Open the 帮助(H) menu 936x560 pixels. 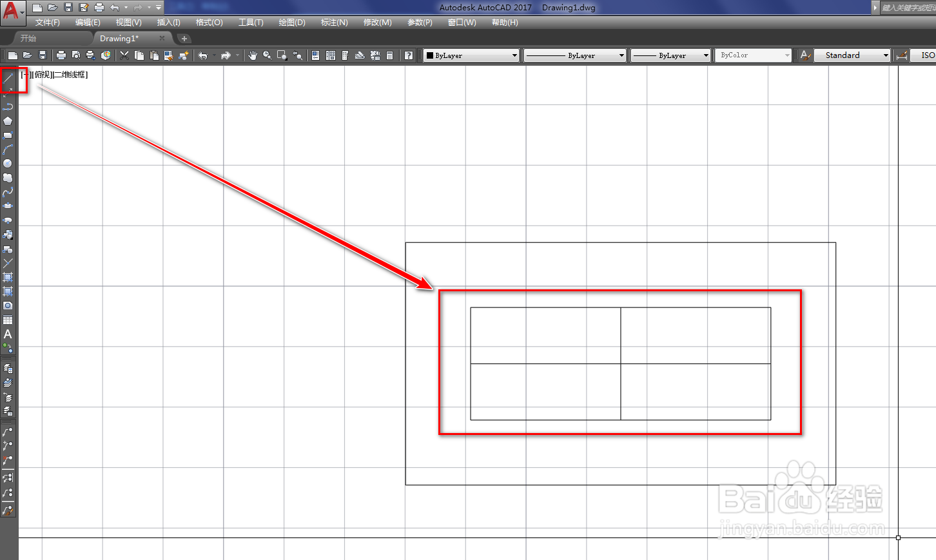pos(505,23)
